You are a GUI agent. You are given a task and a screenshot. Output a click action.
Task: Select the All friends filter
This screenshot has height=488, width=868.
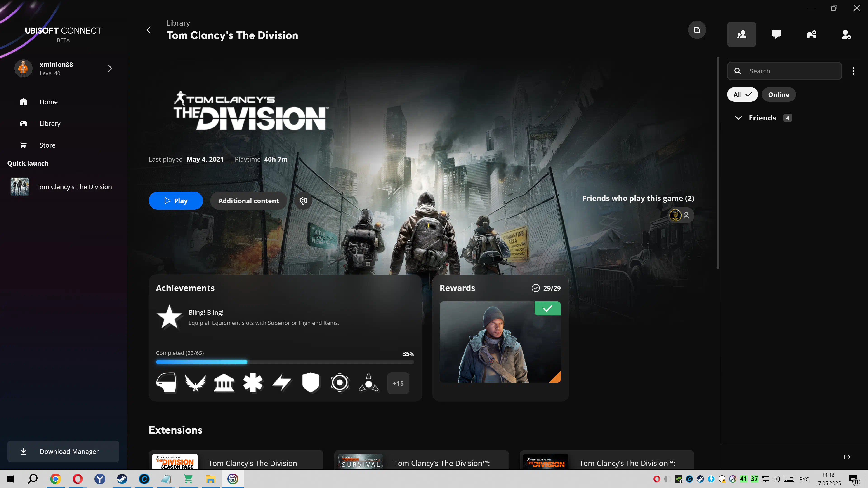742,95
